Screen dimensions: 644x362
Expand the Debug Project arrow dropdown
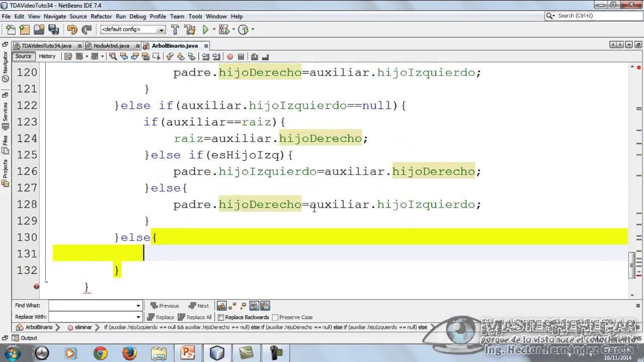233,30
